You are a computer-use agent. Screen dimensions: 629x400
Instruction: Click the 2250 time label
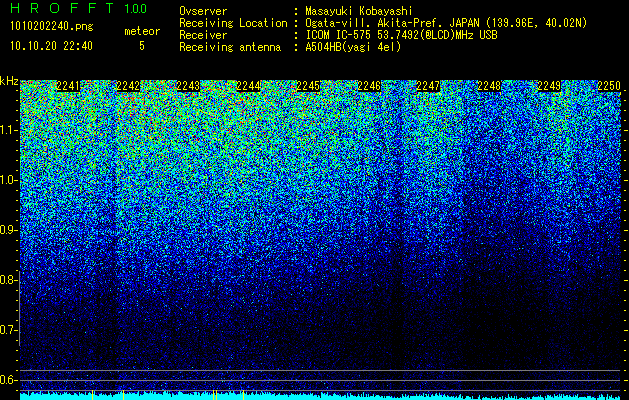609,86
